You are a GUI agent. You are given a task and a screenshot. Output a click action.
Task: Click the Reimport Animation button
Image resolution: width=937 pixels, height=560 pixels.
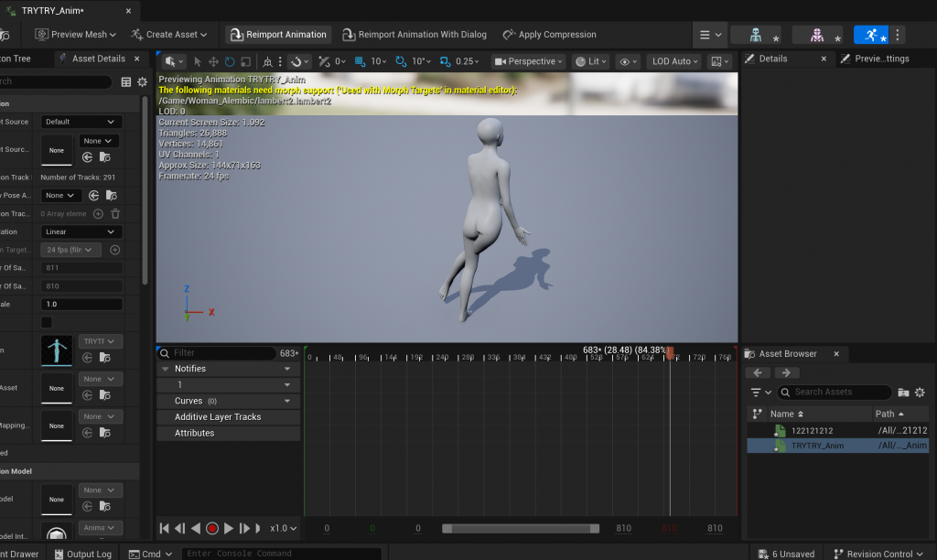point(278,35)
